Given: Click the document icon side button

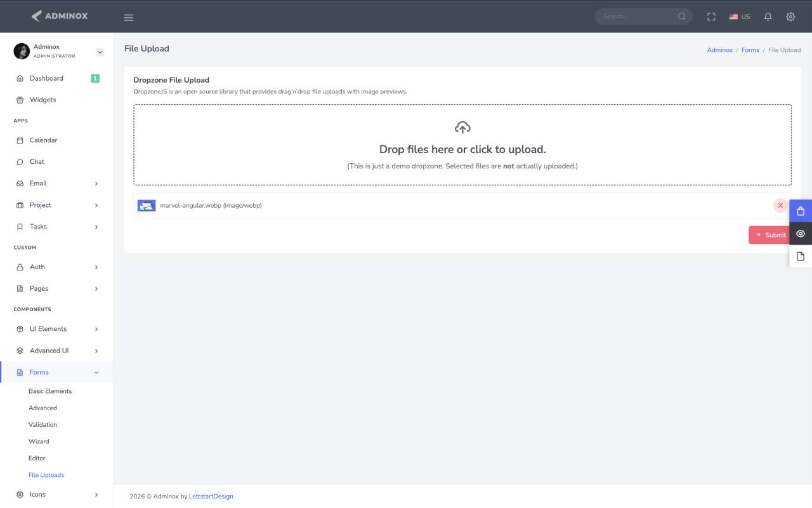Looking at the screenshot, I should (801, 257).
